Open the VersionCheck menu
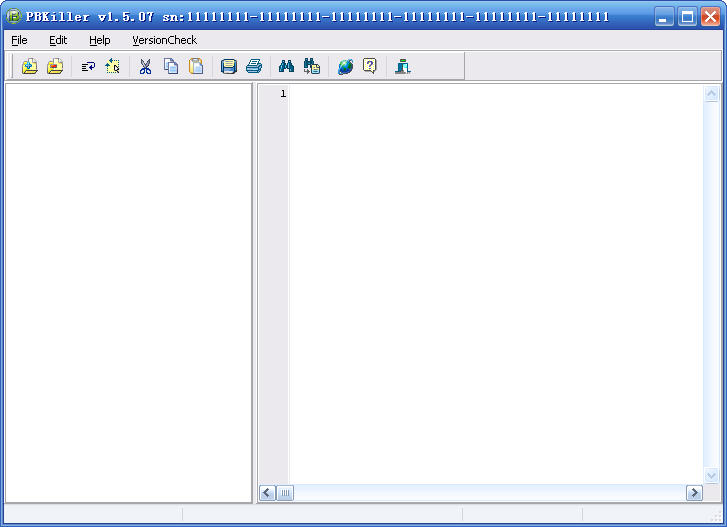The height and width of the screenshot is (527, 727). [164, 40]
